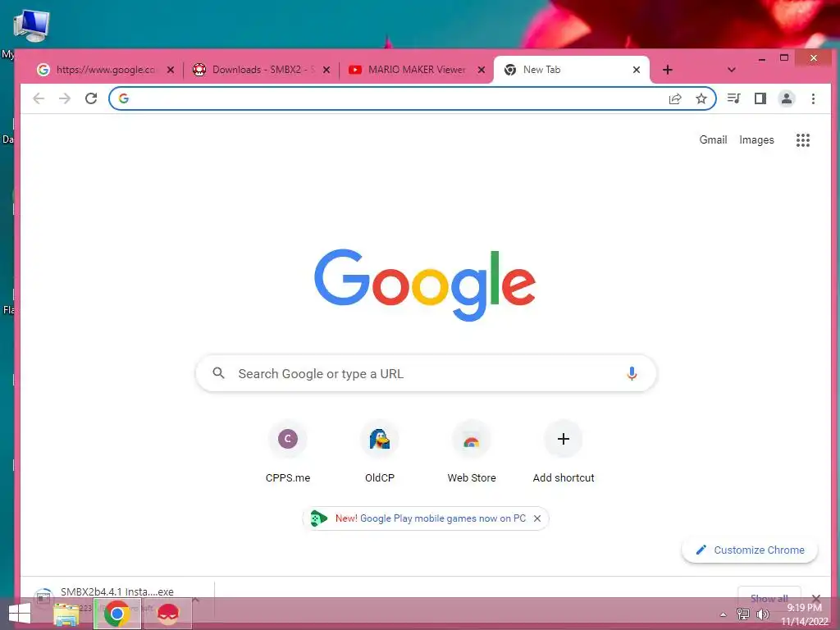Open the media controls icon in toolbar
Screen dimensions: 840x630
(x=734, y=98)
